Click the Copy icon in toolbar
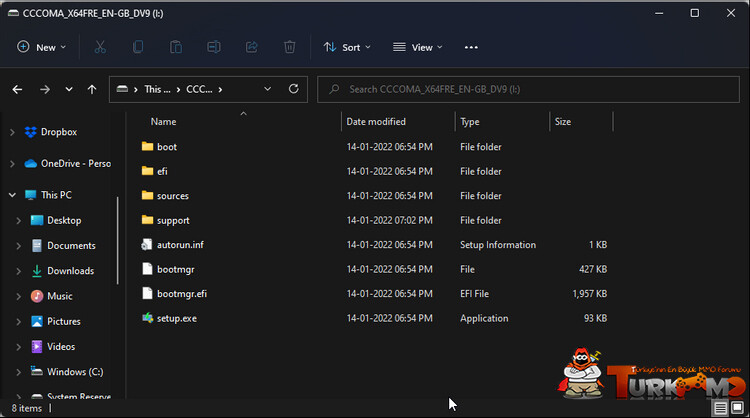Image resolution: width=750 pixels, height=418 pixels. pyautogui.click(x=138, y=47)
